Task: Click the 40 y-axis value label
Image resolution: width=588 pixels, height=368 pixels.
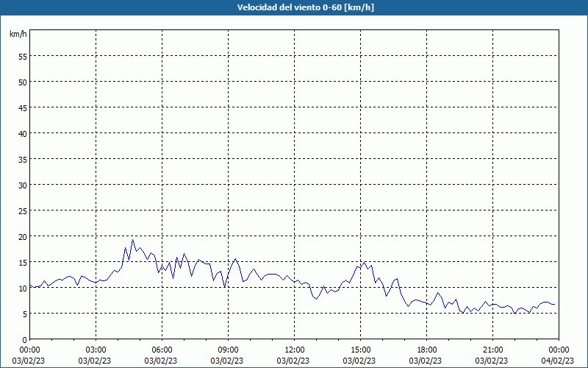Action: click(23, 134)
